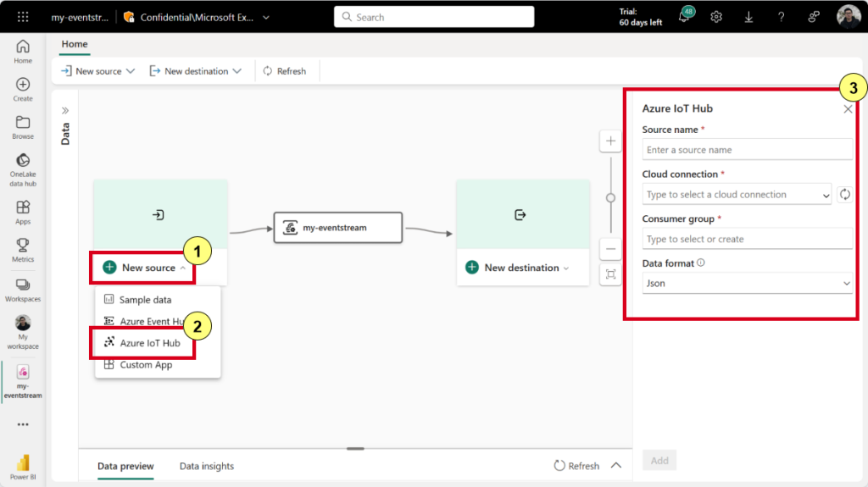Go to Home in left sidebar
The width and height of the screenshot is (868, 487).
click(x=23, y=52)
